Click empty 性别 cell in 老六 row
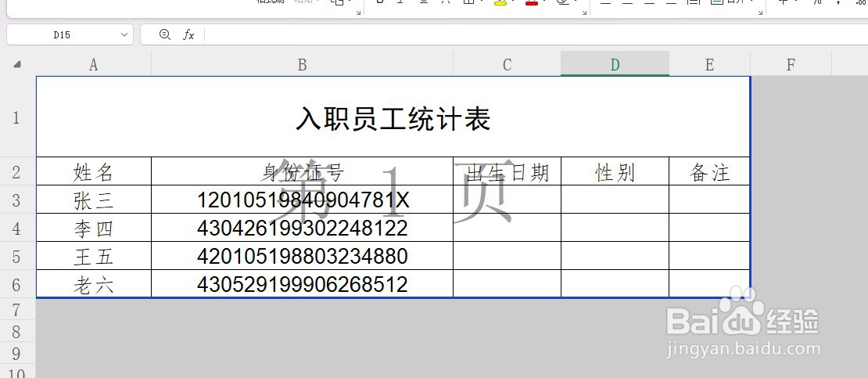This screenshot has height=378, width=868. [615, 284]
